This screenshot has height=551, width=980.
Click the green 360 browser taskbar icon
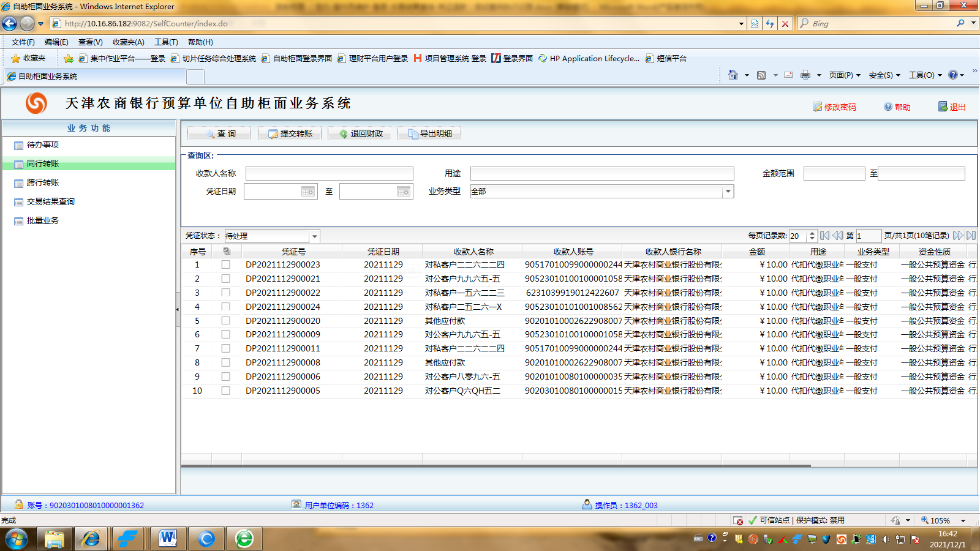coord(244,539)
